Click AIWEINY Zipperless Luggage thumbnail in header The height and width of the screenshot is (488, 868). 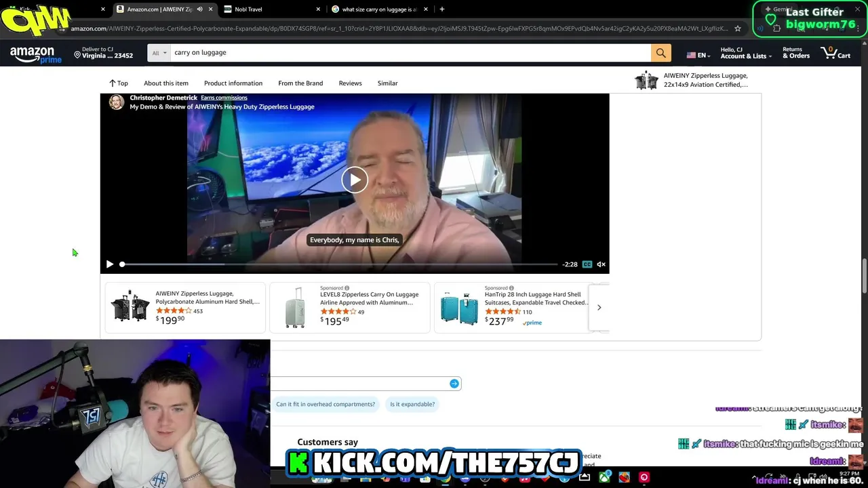[x=646, y=81]
